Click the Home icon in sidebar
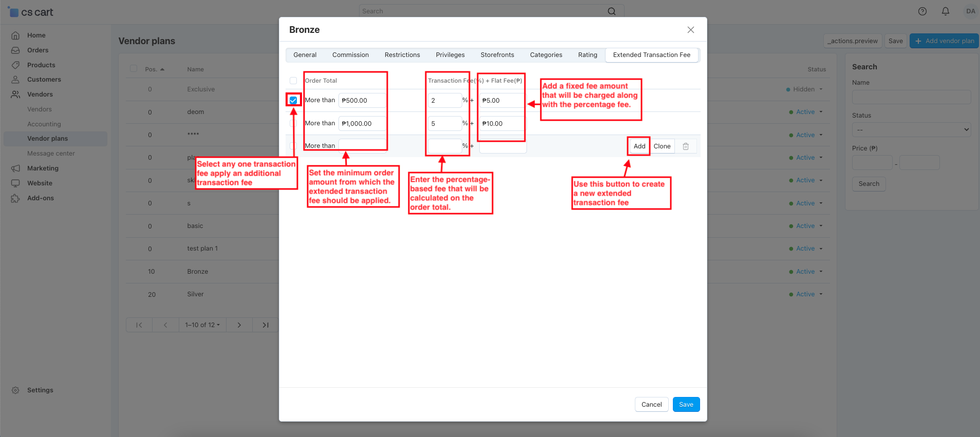Viewport: 980px width, 437px height. click(x=15, y=35)
